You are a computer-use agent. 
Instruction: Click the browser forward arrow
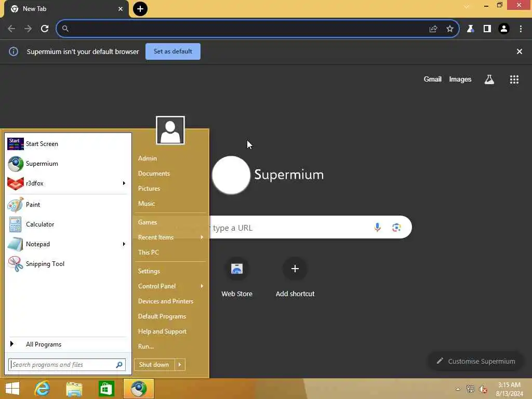pyautogui.click(x=28, y=29)
